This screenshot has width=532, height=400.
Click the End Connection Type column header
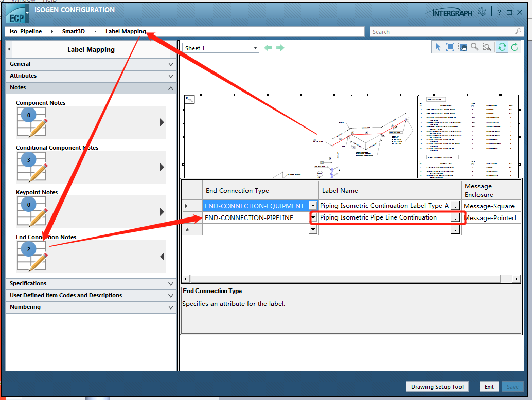[260, 191]
